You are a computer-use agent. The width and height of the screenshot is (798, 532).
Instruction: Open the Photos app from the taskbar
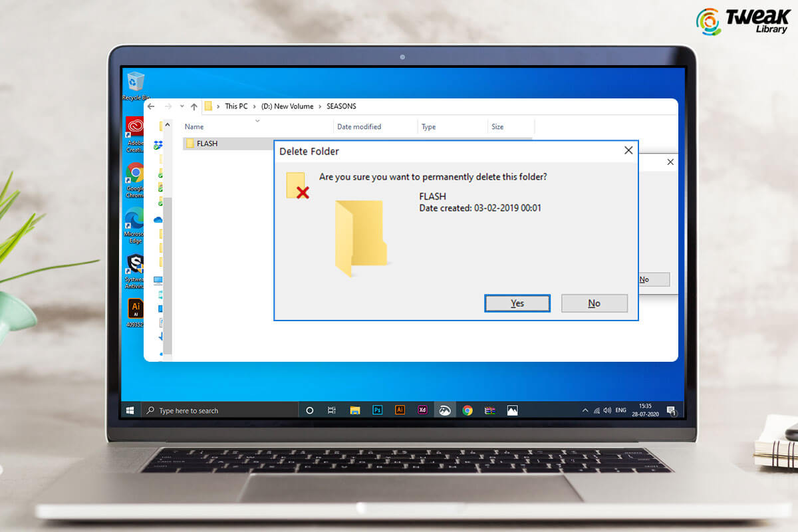pos(511,410)
